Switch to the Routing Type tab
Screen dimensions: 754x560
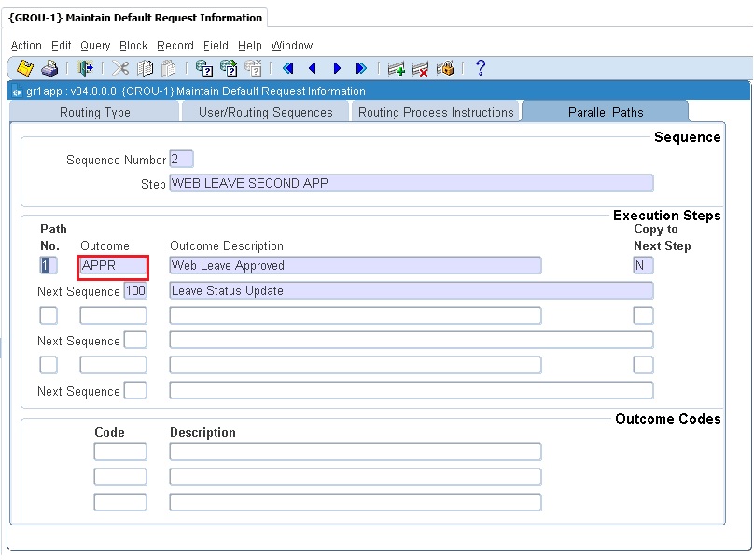click(x=94, y=112)
